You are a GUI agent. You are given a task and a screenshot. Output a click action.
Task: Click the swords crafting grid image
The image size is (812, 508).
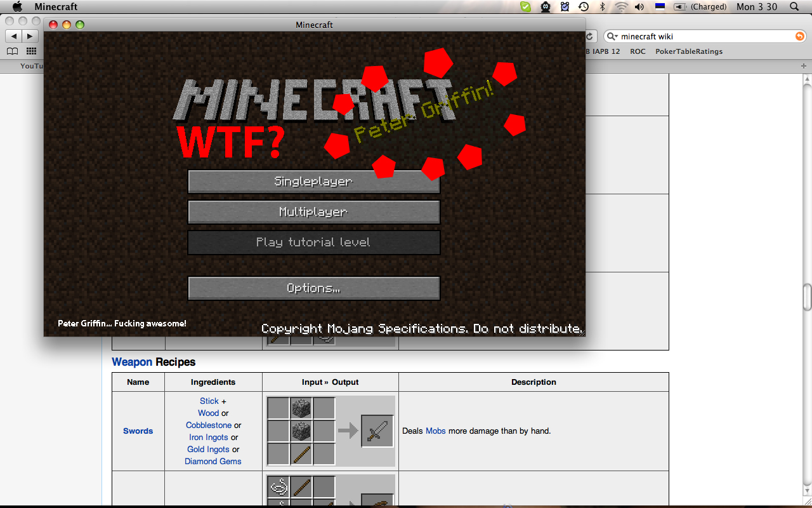pos(301,431)
